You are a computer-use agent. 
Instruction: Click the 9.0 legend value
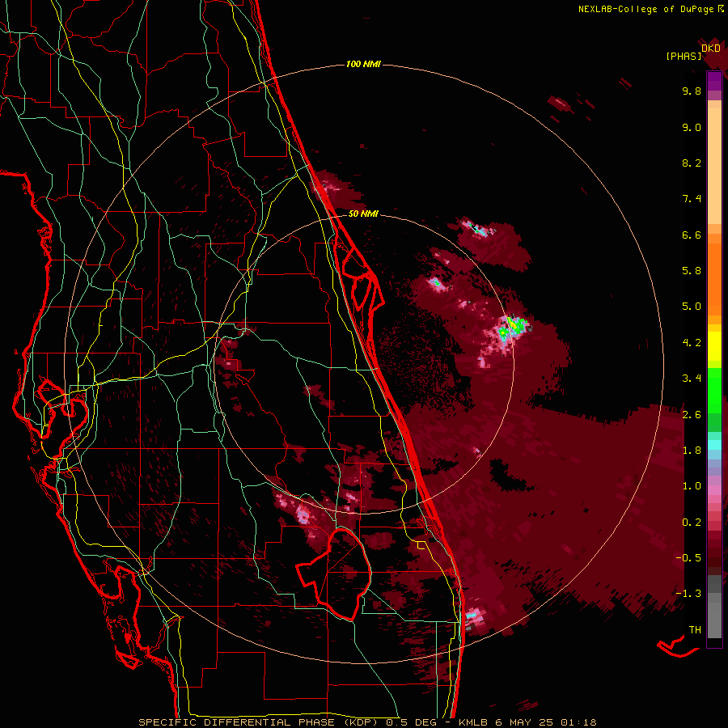tap(692, 127)
